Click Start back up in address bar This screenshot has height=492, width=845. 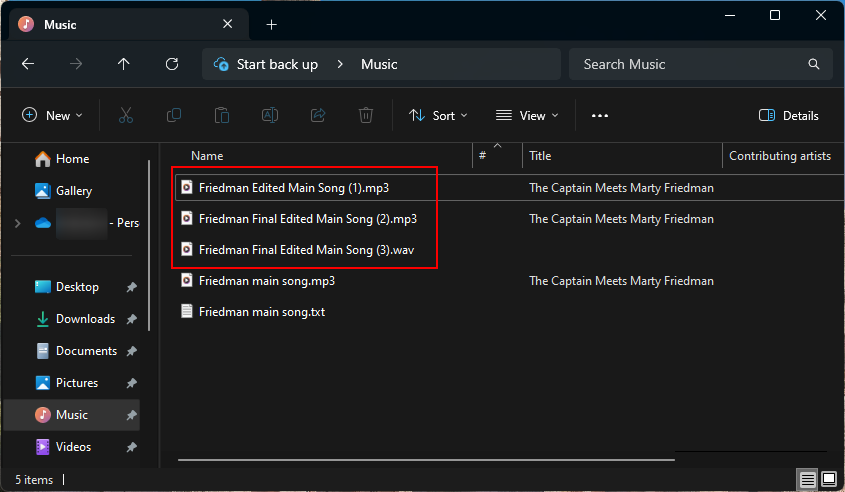coord(276,64)
